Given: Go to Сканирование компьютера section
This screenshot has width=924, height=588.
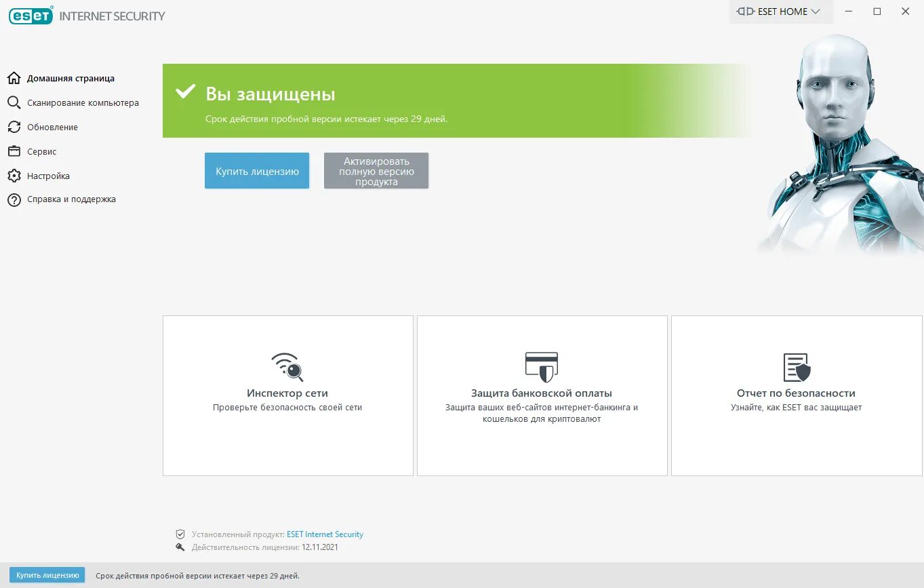Looking at the screenshot, I should pyautogui.click(x=83, y=103).
